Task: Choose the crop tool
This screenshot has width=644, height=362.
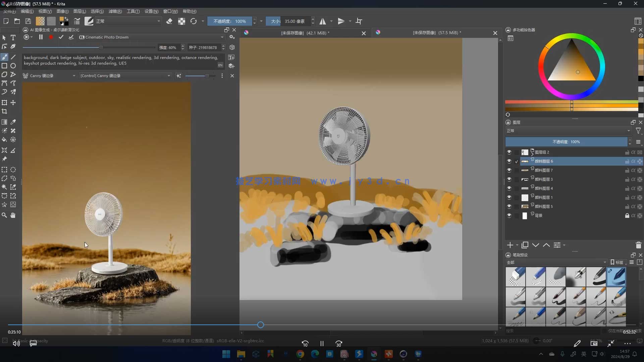Action: coord(4,111)
